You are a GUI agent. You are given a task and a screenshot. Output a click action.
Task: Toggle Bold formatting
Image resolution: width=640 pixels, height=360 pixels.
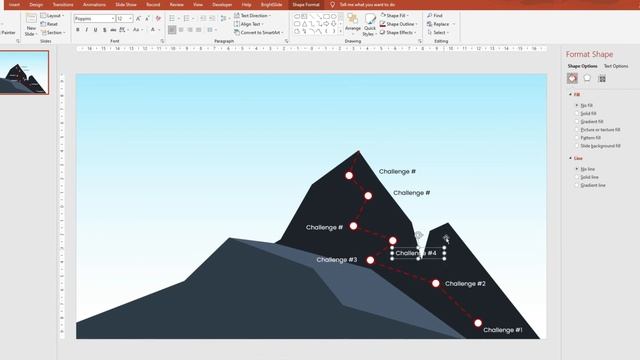(78, 30)
